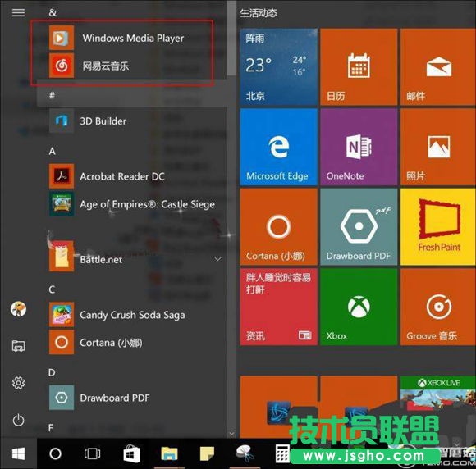Open the user account avatar
The image size is (476, 469).
(18, 309)
